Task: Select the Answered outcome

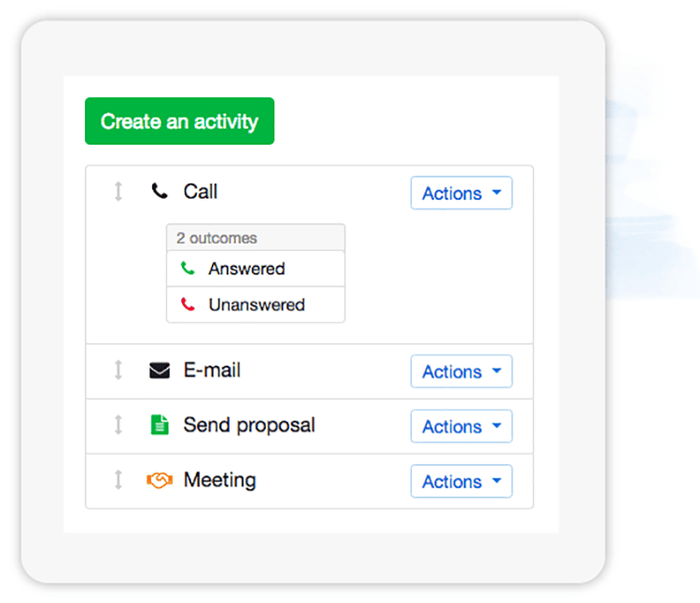Action: point(246,269)
